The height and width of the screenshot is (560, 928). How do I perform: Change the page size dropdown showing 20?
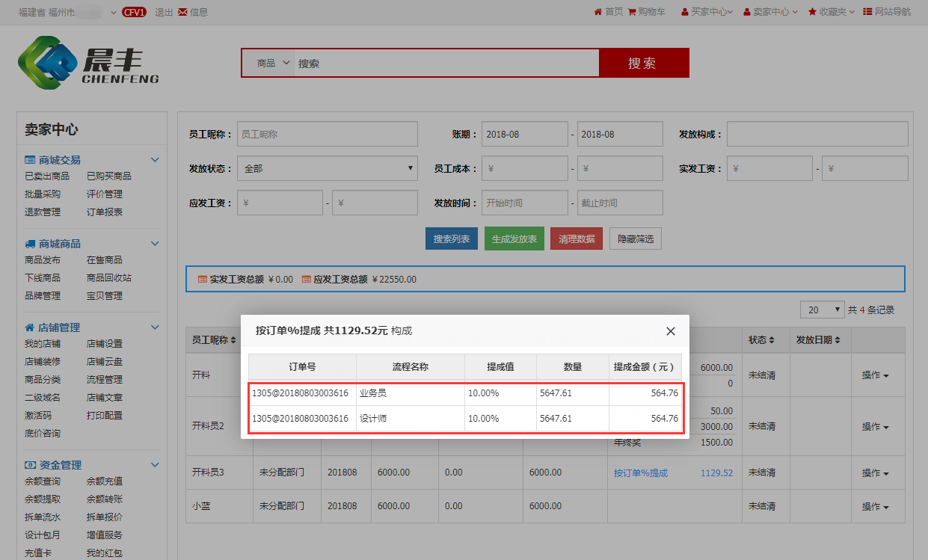click(821, 310)
